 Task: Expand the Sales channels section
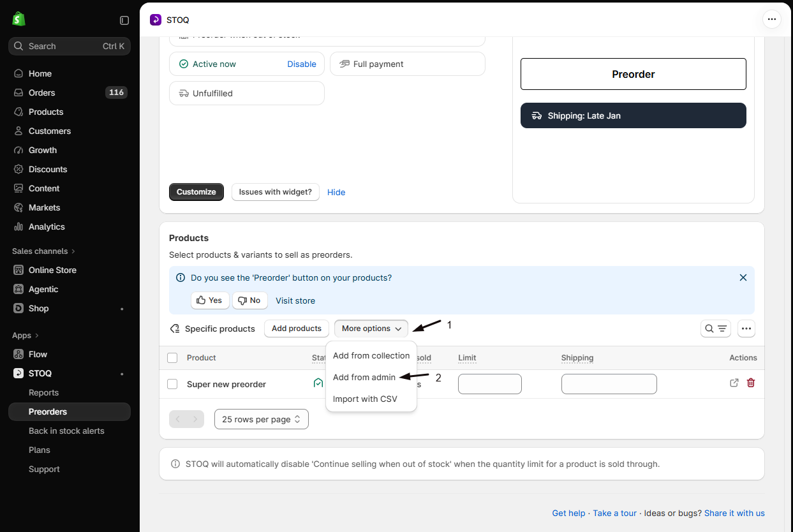pyautogui.click(x=43, y=251)
